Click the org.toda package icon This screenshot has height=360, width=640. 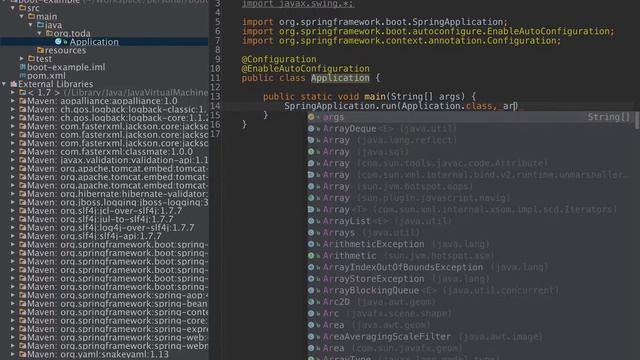click(x=49, y=33)
